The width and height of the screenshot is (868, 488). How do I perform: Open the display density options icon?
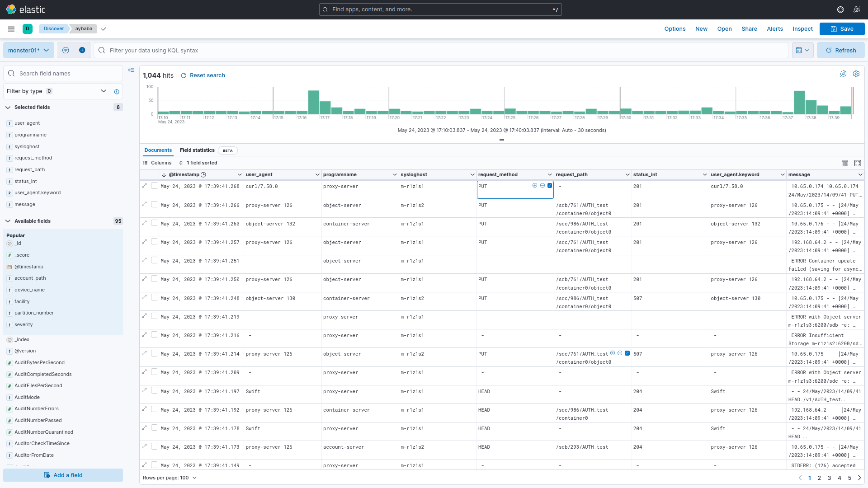(845, 163)
